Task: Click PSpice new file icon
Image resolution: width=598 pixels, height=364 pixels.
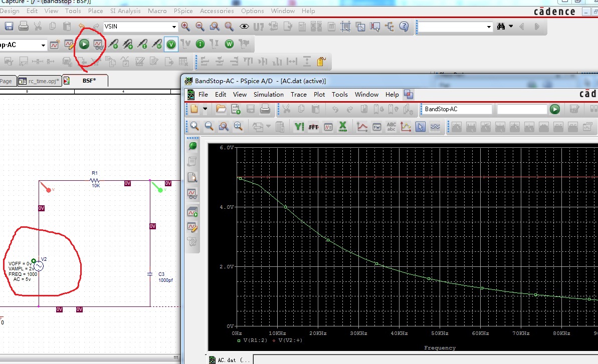Action: pos(194,109)
